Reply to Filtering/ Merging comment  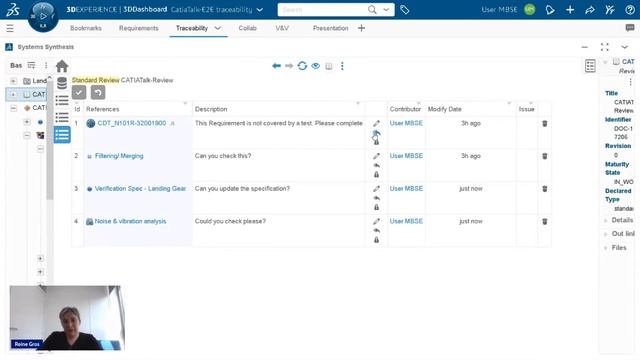tap(376, 165)
